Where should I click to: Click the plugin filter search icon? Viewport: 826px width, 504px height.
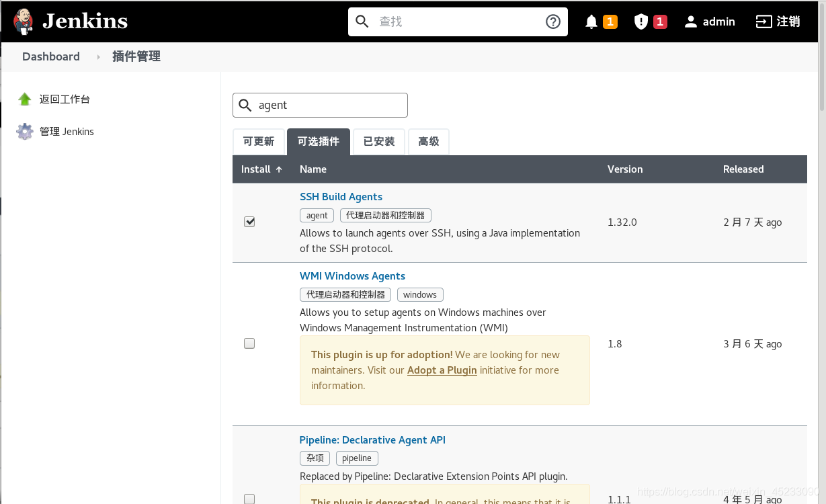[x=245, y=105]
